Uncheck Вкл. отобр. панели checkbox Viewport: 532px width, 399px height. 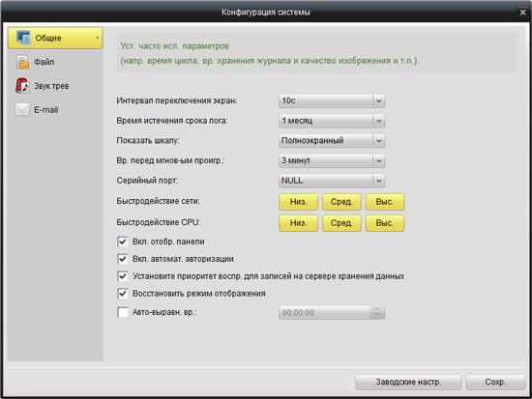click(123, 242)
